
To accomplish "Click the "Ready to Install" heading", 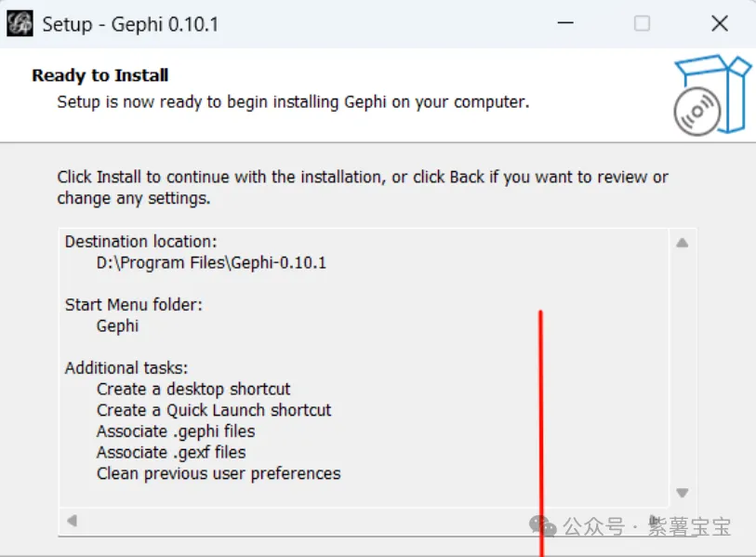I will pos(100,75).
